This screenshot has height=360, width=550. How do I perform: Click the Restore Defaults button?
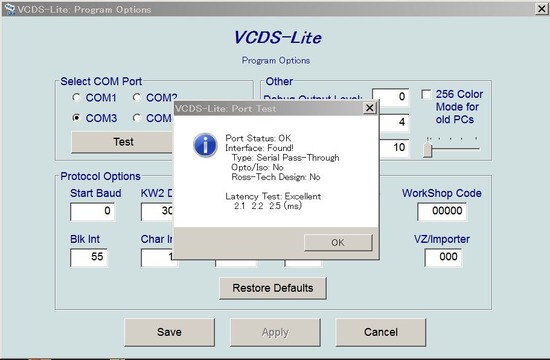[273, 288]
